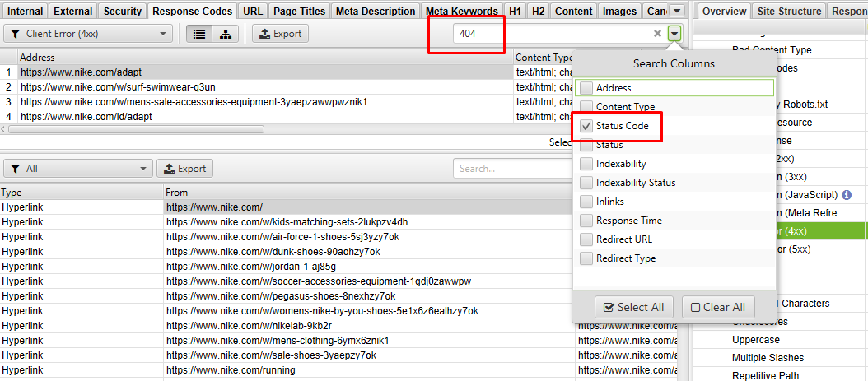Click the lower panel Search field
This screenshot has width=868, height=381.
(x=511, y=169)
